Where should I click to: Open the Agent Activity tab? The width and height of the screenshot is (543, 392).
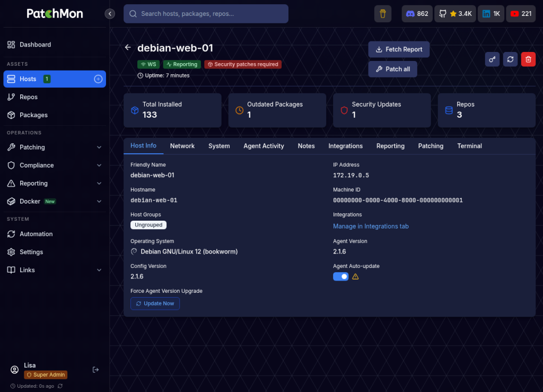(x=264, y=146)
